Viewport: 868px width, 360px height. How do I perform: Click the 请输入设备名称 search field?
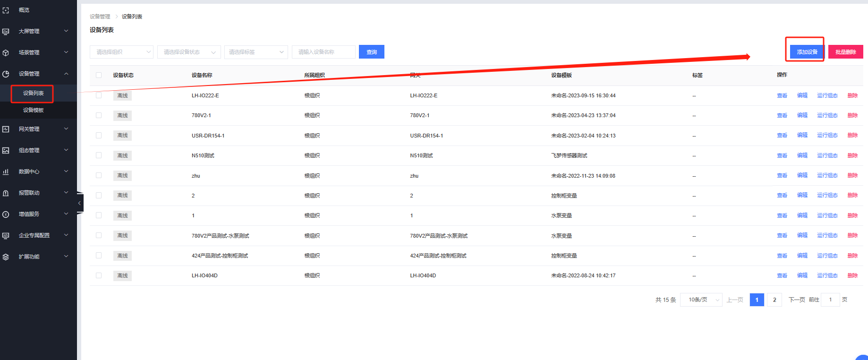pyautogui.click(x=323, y=52)
